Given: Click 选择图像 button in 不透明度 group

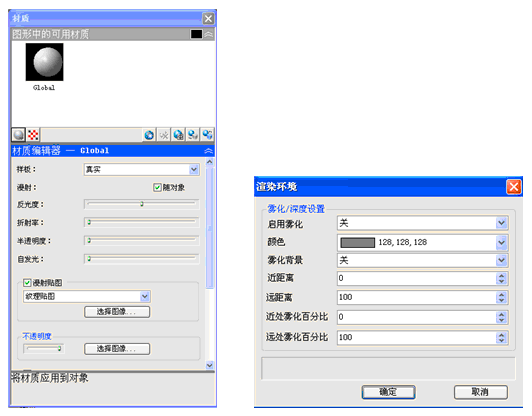Looking at the screenshot, I should [117, 349].
